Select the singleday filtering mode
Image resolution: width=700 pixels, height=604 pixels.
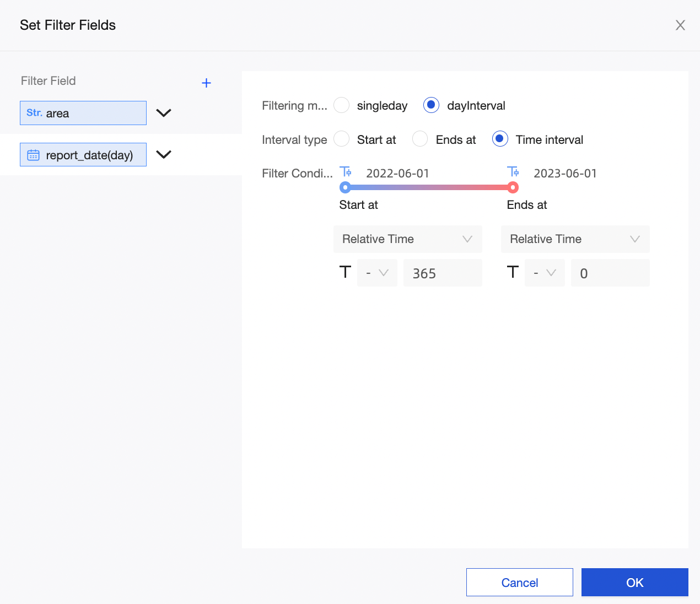342,105
